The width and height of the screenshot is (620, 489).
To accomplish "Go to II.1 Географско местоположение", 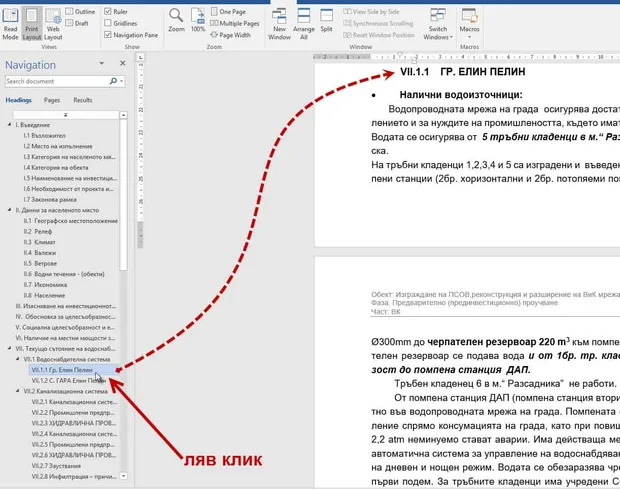I will pos(70,221).
